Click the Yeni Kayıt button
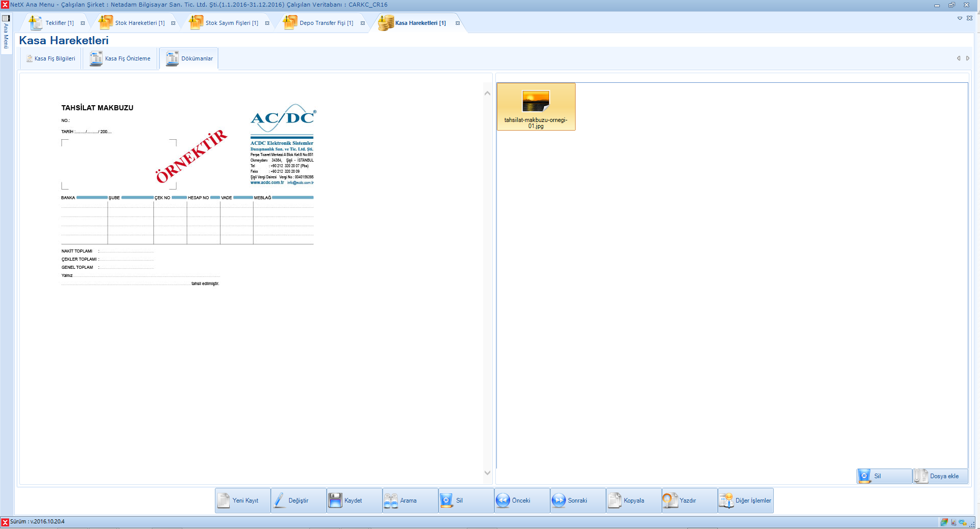This screenshot has width=980, height=529. 242,501
